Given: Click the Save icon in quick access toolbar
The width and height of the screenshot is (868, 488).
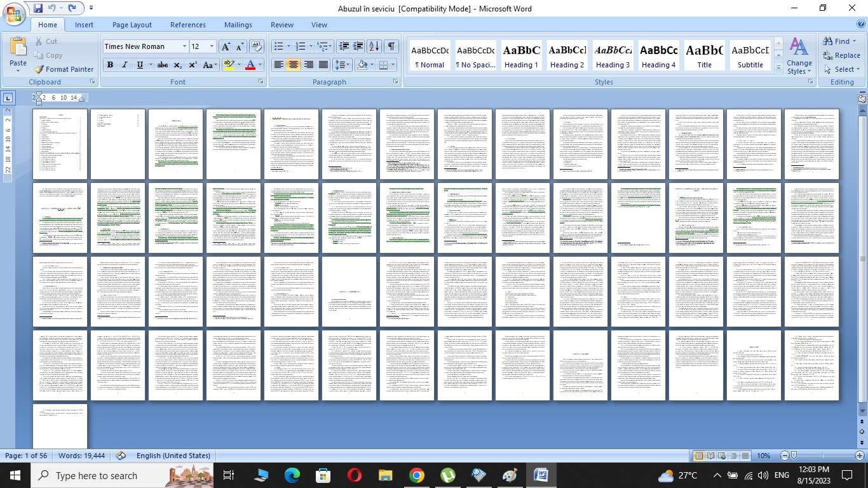Looking at the screenshot, I should 37,8.
